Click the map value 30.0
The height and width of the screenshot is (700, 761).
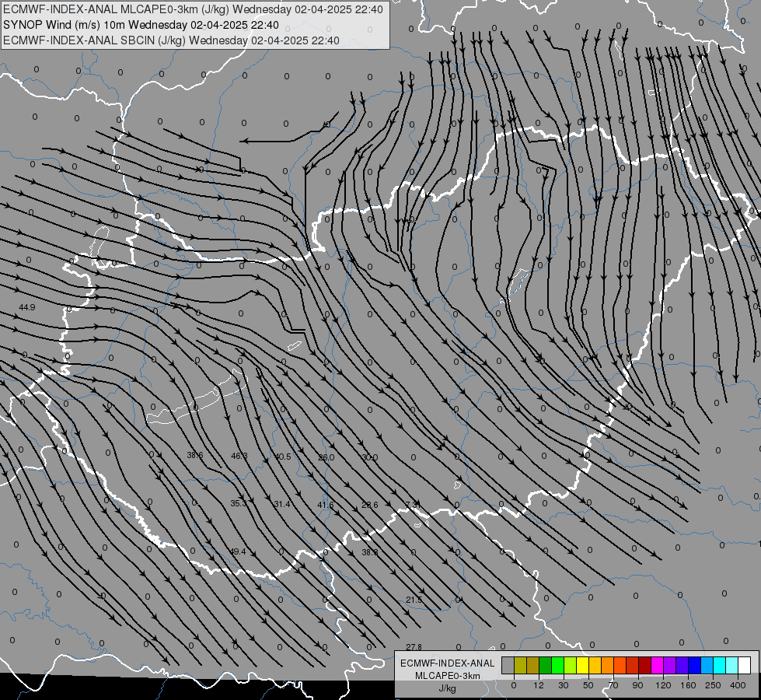point(370,457)
